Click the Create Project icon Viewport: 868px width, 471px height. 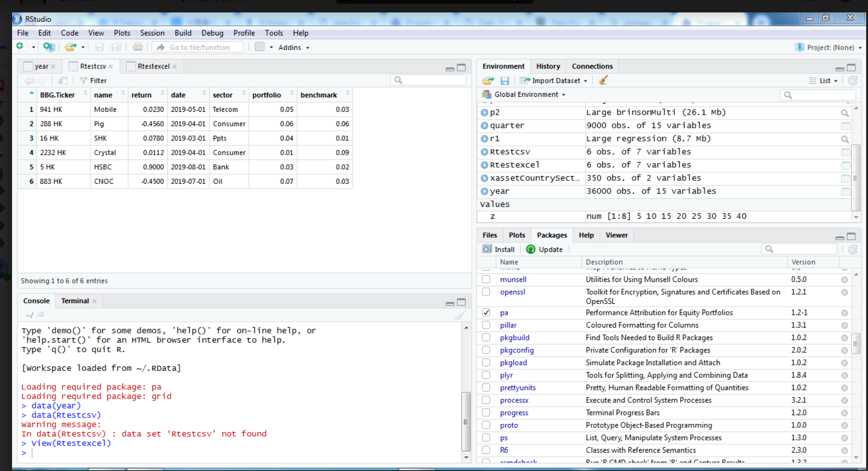[x=49, y=47]
